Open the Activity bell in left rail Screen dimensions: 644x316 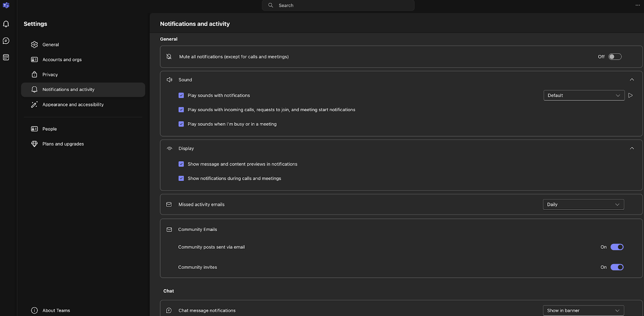click(x=6, y=24)
